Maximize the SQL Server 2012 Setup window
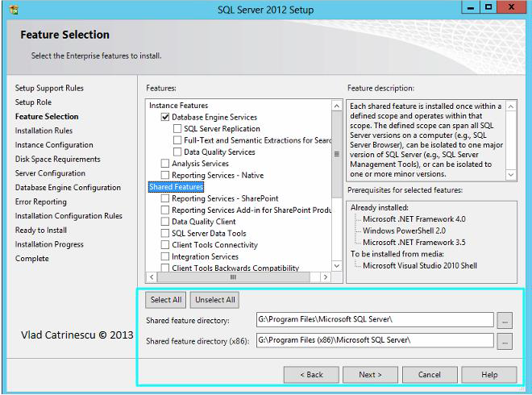 [488, 7]
